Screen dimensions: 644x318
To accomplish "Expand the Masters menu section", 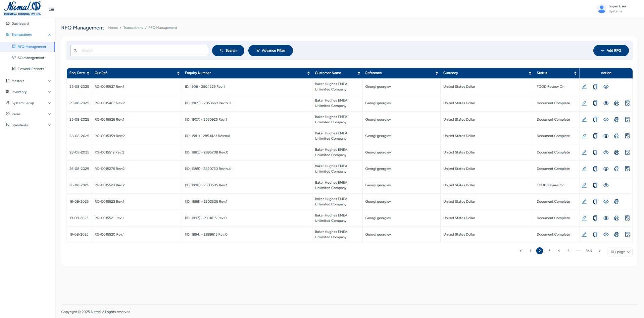I will (17, 81).
